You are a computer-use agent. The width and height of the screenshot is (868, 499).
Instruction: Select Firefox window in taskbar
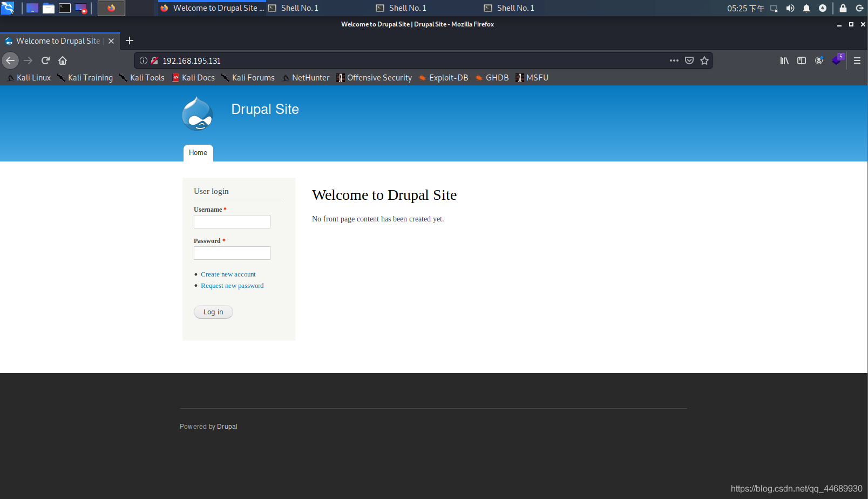[x=212, y=8]
